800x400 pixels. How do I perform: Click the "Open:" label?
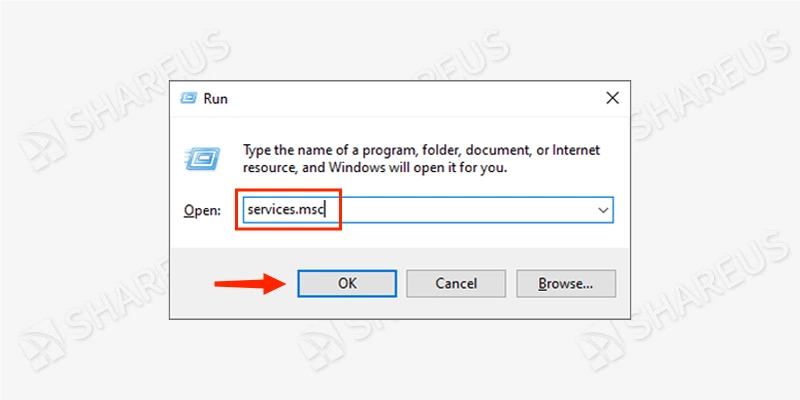click(202, 210)
